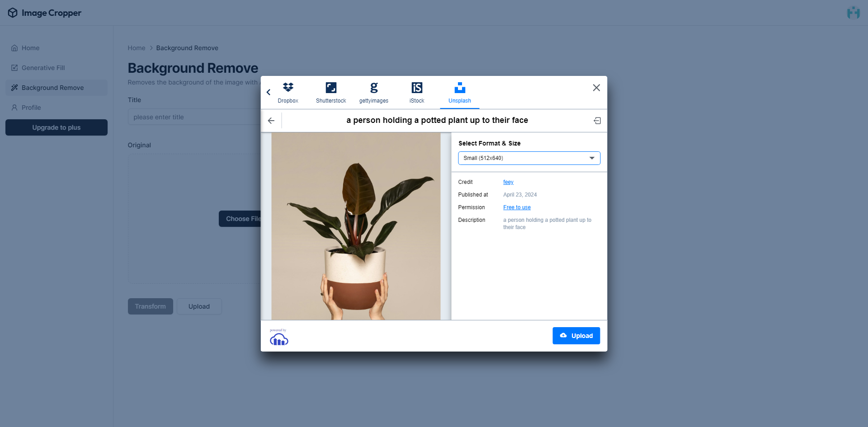
Task: Click the blue Upload button in dialog
Action: tap(576, 336)
